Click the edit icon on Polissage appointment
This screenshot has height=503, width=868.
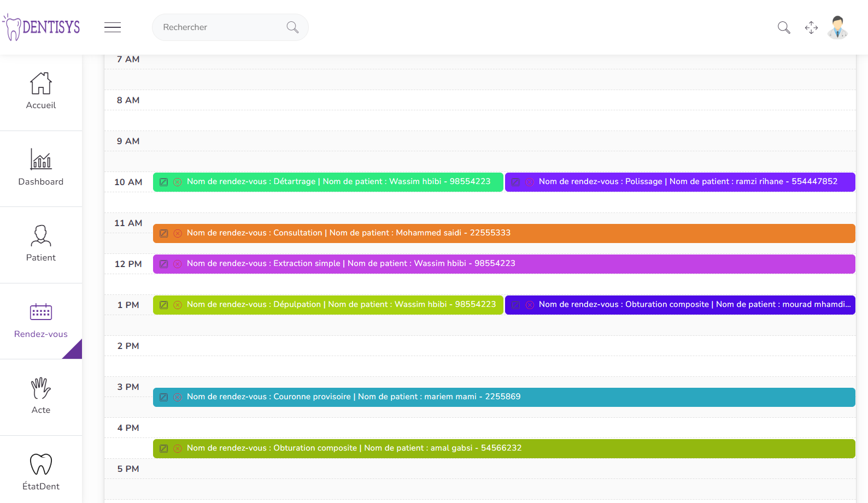[x=515, y=182]
